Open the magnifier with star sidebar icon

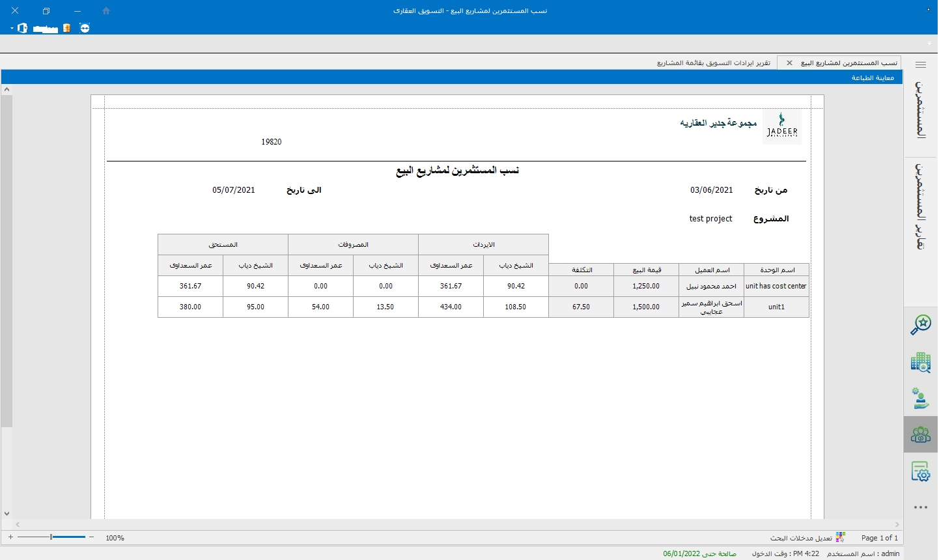[920, 325]
